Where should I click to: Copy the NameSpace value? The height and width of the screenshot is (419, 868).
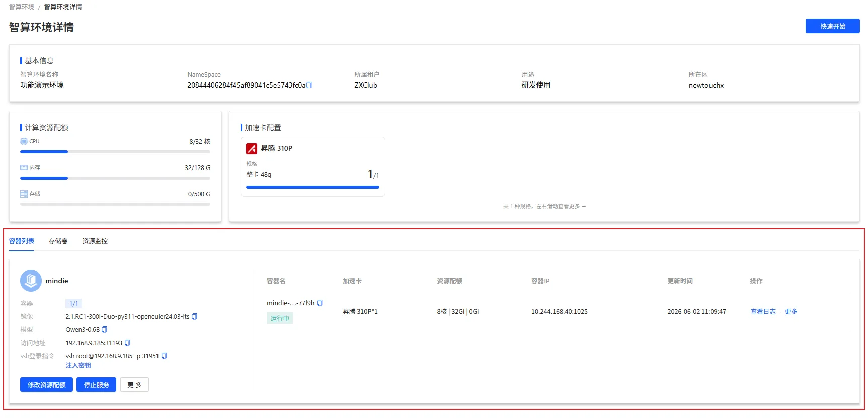click(309, 85)
